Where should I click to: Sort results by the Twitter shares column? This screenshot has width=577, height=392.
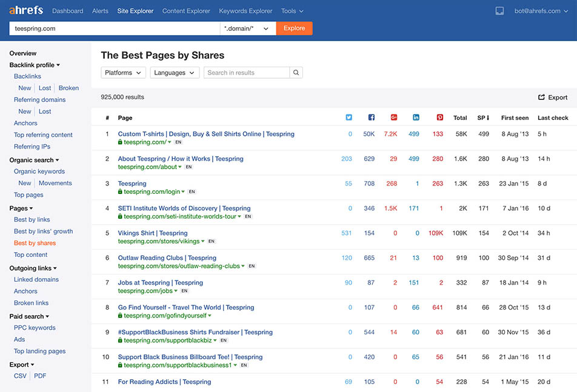click(349, 118)
